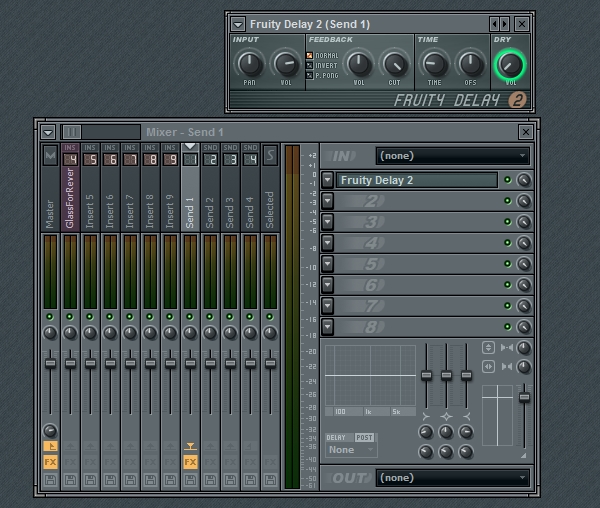Open effect slot 4 dropdown arrow
600x508 pixels.
coord(327,243)
